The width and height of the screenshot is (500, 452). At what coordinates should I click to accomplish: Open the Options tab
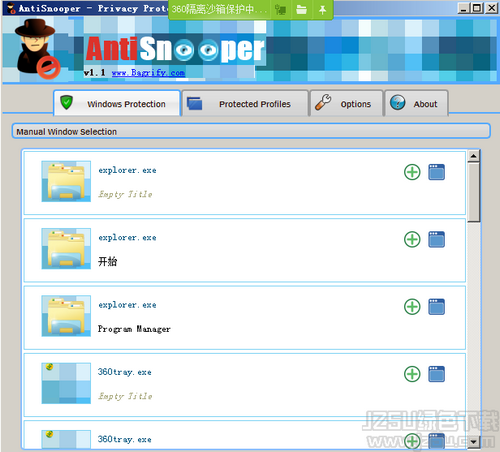click(346, 104)
